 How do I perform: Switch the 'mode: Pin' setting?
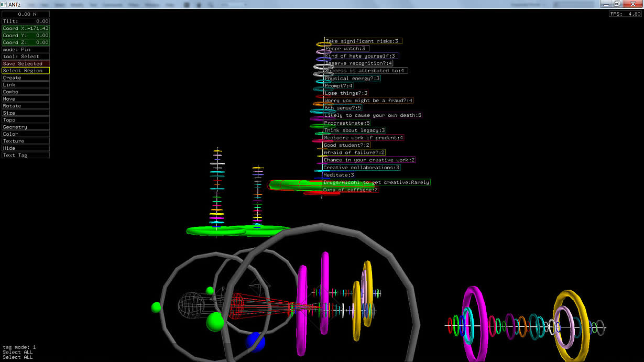pyautogui.click(x=25, y=49)
